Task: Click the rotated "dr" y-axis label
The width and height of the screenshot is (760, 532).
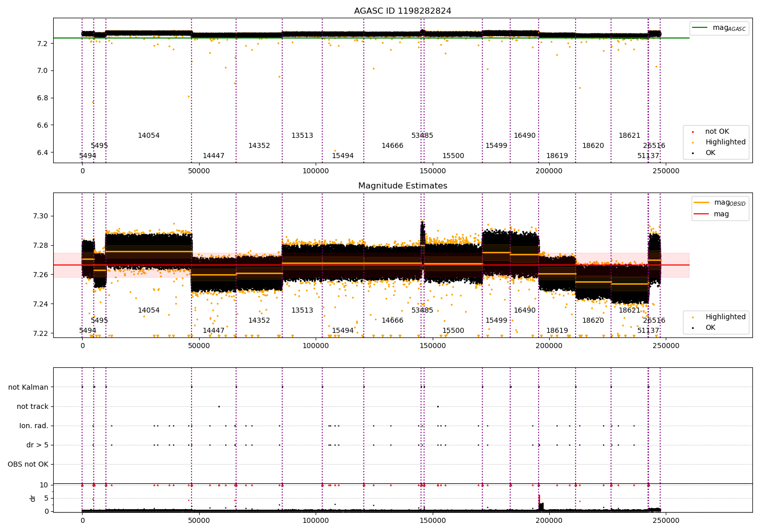Action: pyautogui.click(x=33, y=498)
